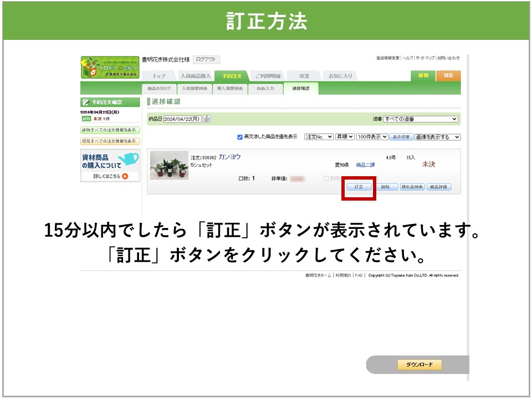This screenshot has height=399, width=532.
Task: Open the 追番 dropdown list
Action: (421, 119)
